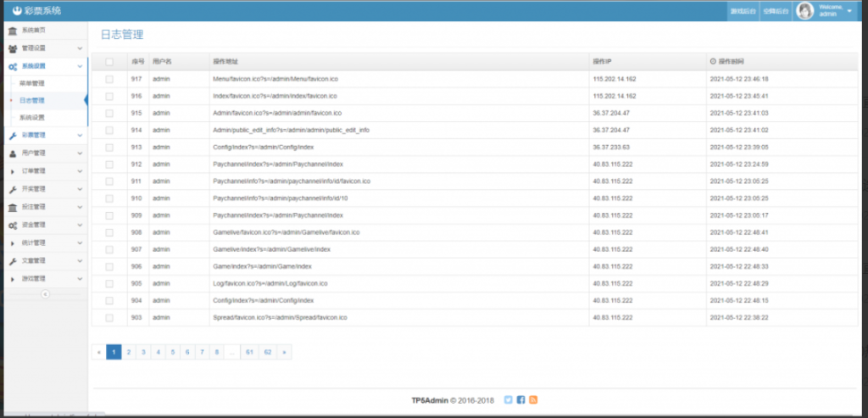Select the 日志管理 submenu item

tap(31, 101)
